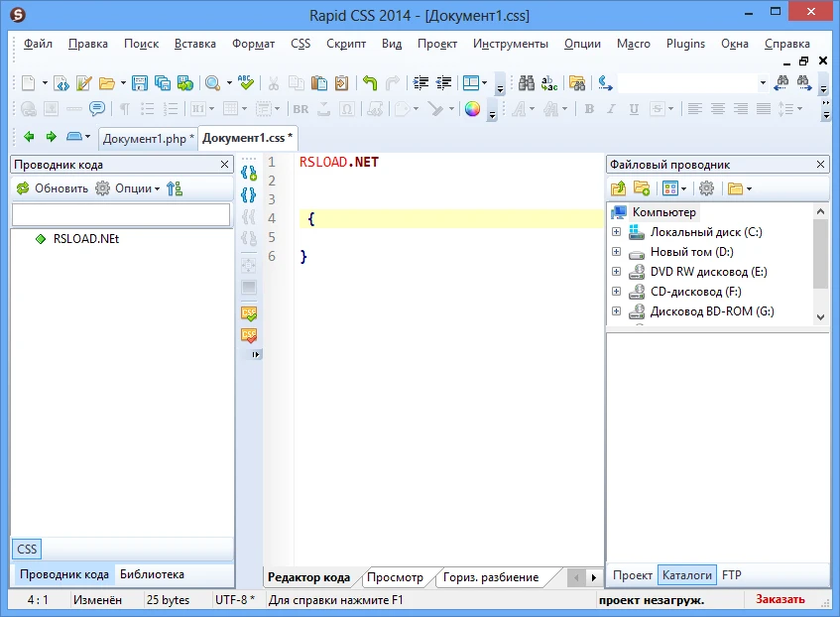This screenshot has width=840, height=617.
Task: Click the Заказать link in status bar
Action: coord(780,600)
